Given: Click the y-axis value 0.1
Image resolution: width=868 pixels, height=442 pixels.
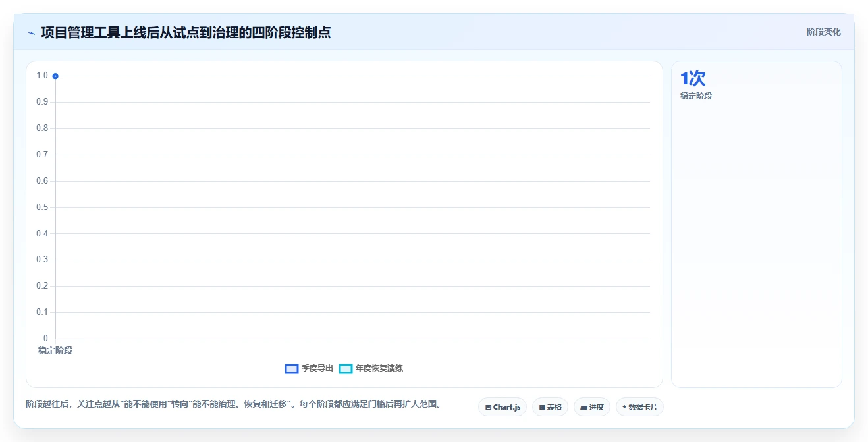Looking at the screenshot, I should pos(42,312).
